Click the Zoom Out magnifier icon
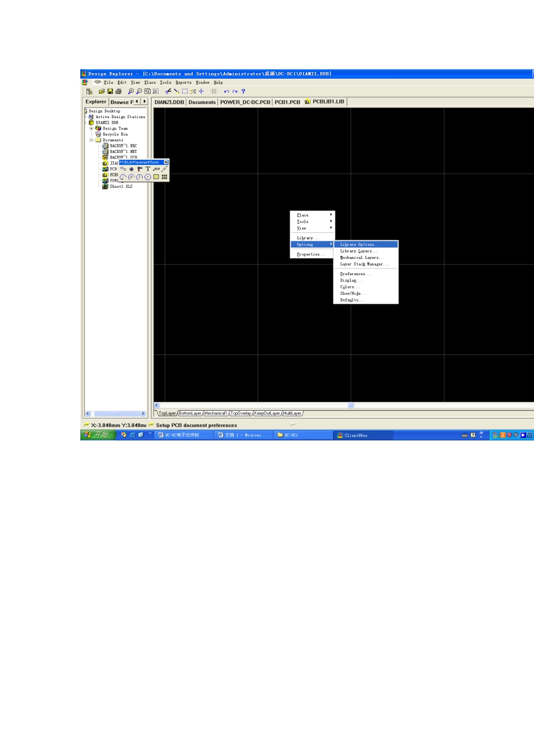Viewport: 534px width, 756px height. [139, 91]
